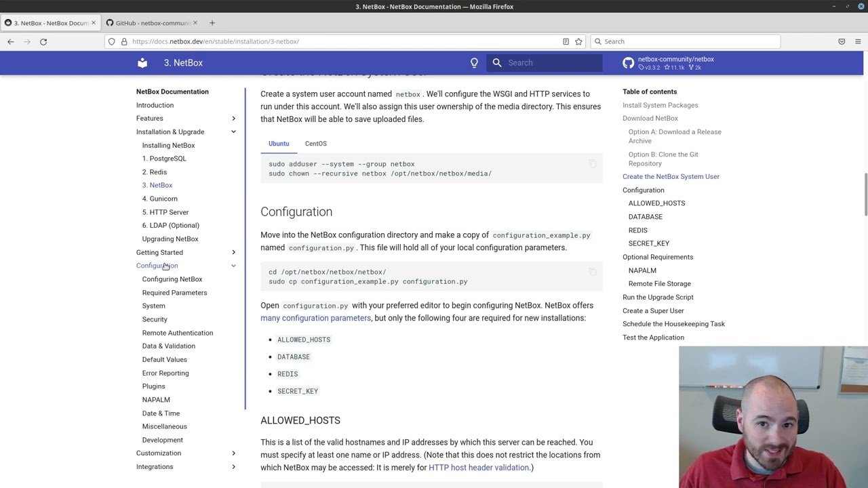Image resolution: width=868 pixels, height=488 pixels.
Task: Click the Firefox toolbar Search box
Action: tap(685, 41)
